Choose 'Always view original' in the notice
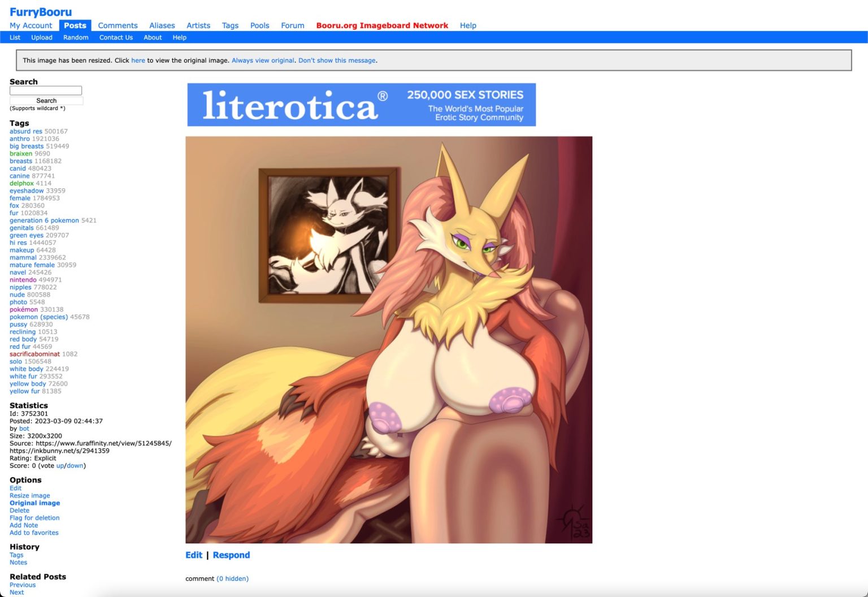 263,60
